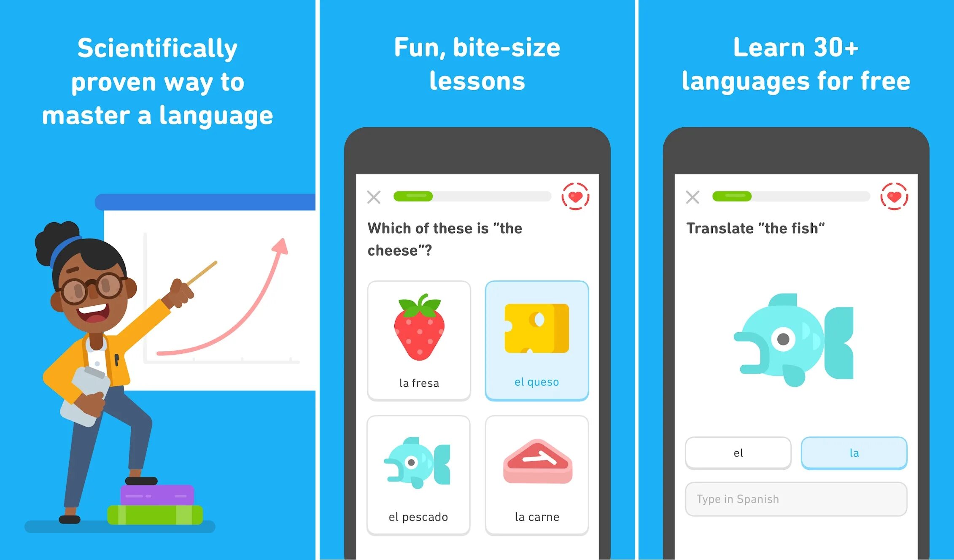Click 'Fun bite-size lessons' panel
Viewport: 954px width, 560px height.
point(477,280)
